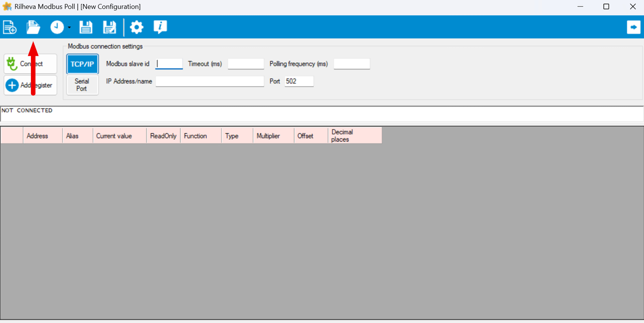Click the Current value column header
644x323 pixels.
coord(120,136)
